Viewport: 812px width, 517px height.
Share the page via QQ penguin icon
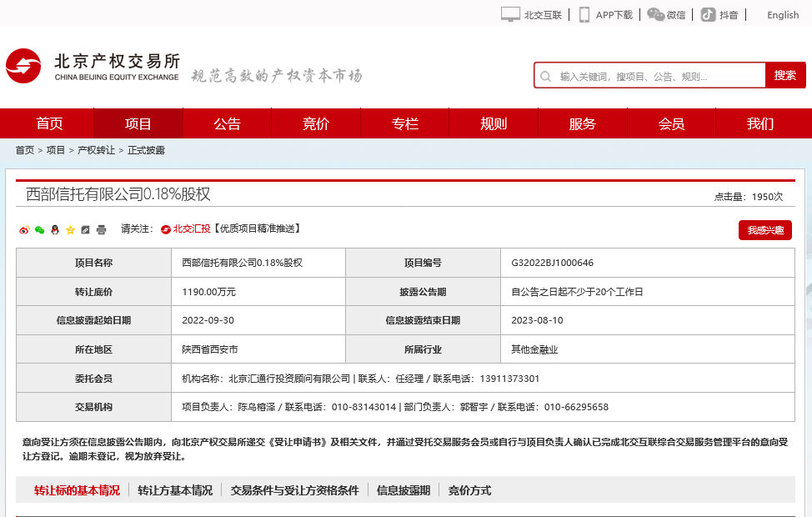(54, 229)
